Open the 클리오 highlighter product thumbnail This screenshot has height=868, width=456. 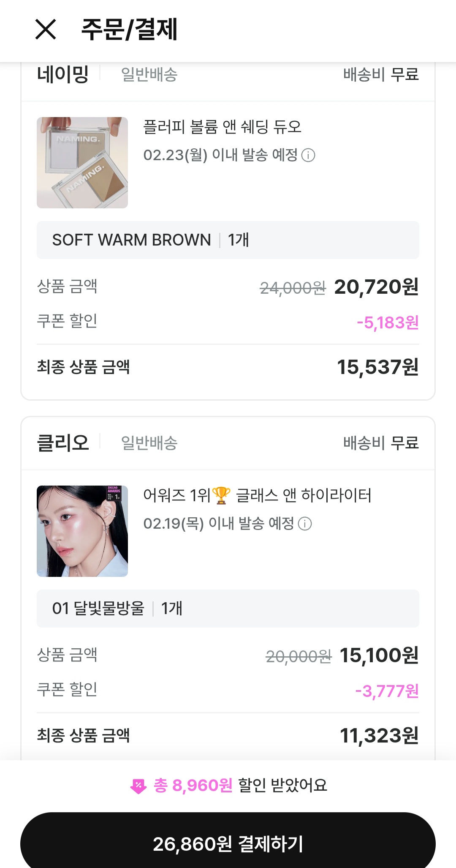point(82,531)
